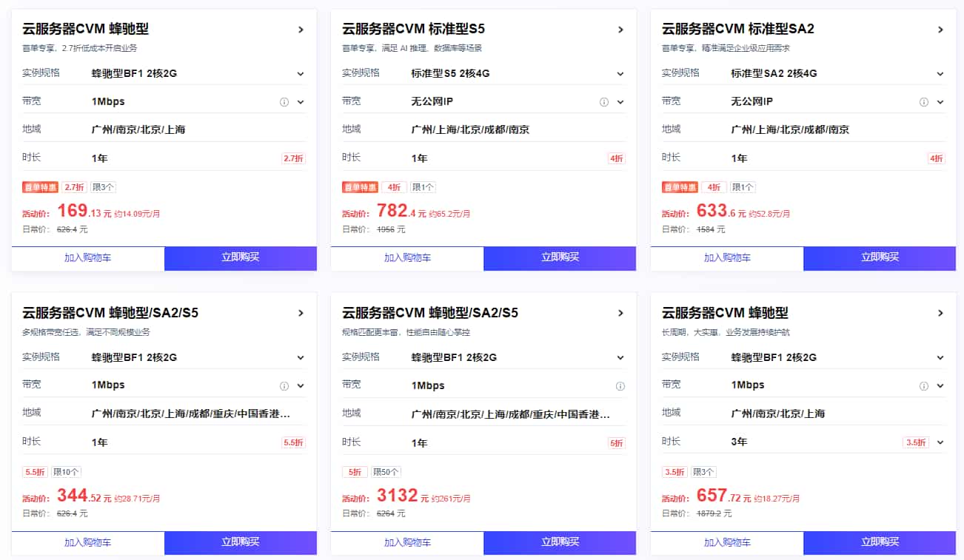Open 云服务器CVM 标准型S5 details arrow
This screenshot has width=964, height=560.
(x=620, y=30)
